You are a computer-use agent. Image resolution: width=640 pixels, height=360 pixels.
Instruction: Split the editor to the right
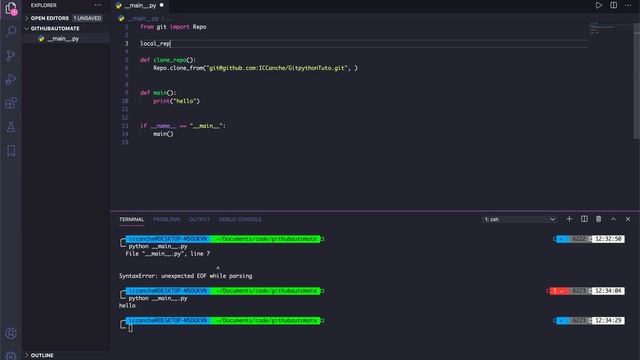(x=613, y=5)
